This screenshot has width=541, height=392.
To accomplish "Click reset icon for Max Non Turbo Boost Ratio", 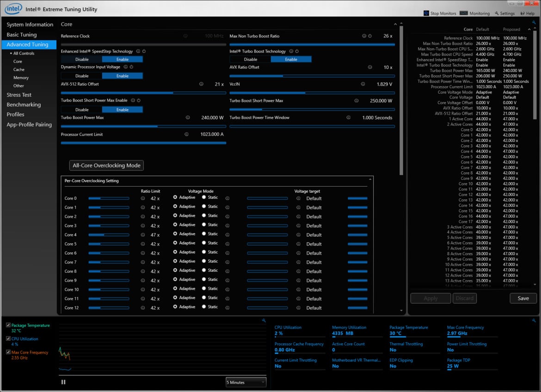I will coord(370,36).
